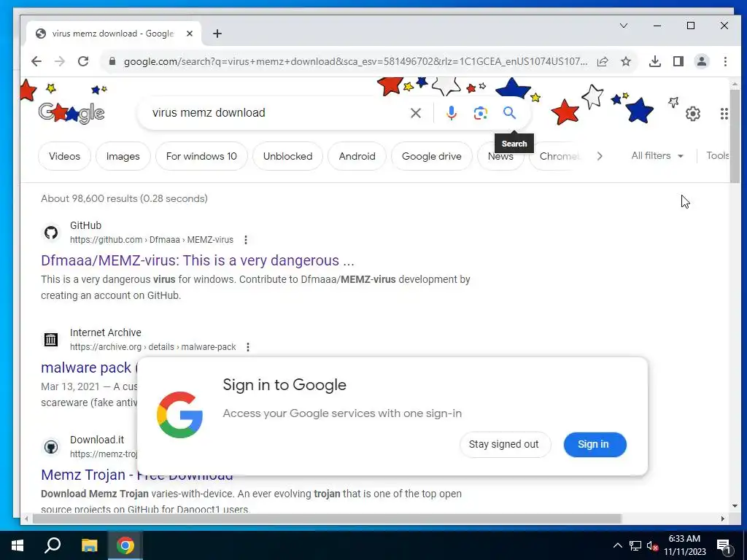Search by image with the camera lens icon
This screenshot has height=560, width=747.
pyautogui.click(x=480, y=113)
